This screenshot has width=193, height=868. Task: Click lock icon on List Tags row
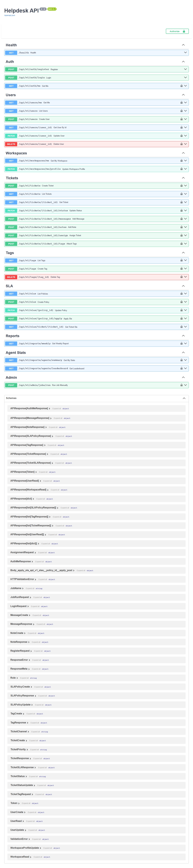click(x=181, y=260)
